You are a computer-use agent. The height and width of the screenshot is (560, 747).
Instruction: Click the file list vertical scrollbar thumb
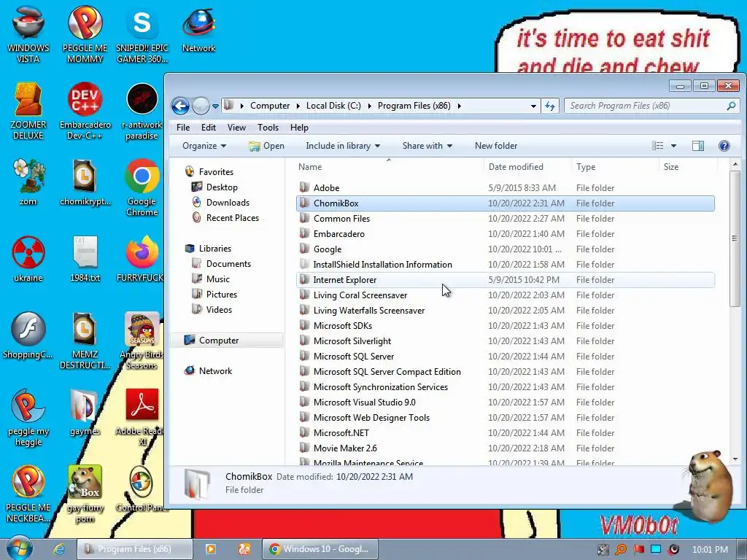tap(735, 238)
